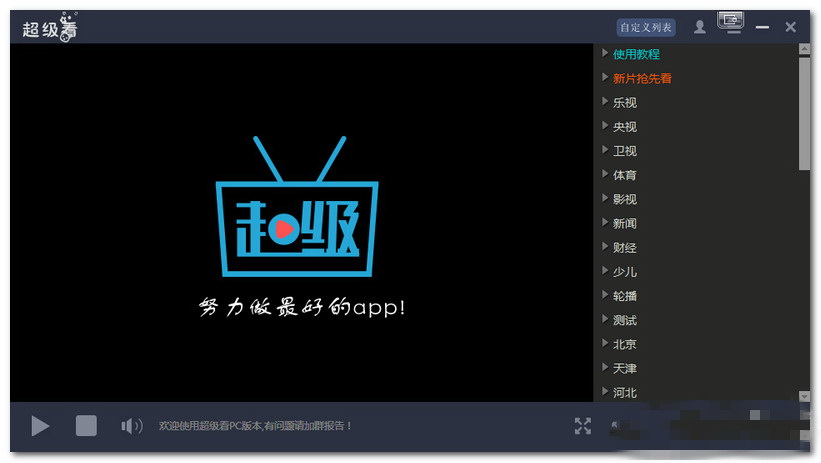
Task: Click the 超级 TV logo in video area
Action: tap(297, 206)
